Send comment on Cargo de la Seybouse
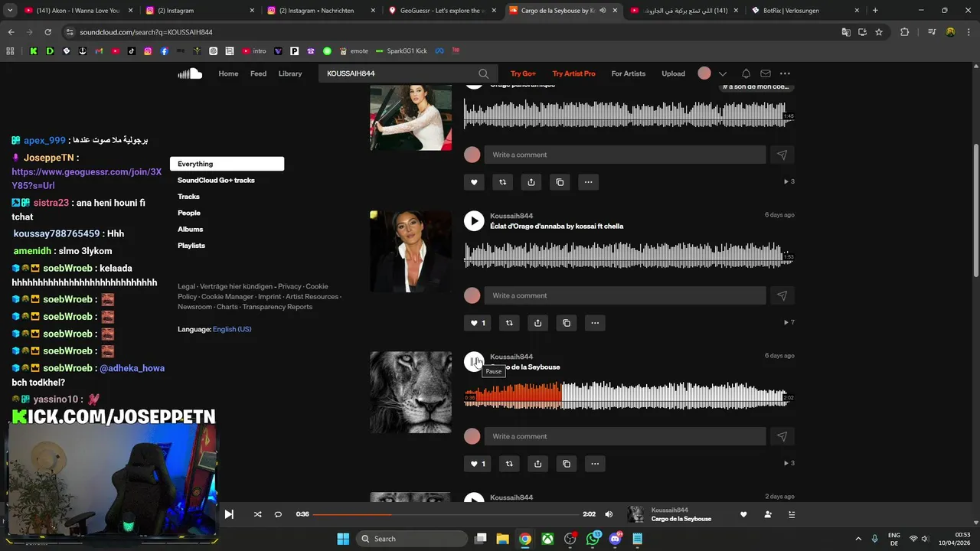The image size is (980, 551). pos(782,436)
